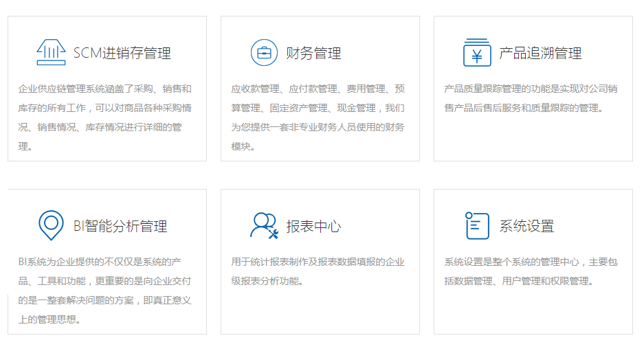The image size is (644, 340).
Task: Click the briefcase icon for 财务管理
Action: click(x=264, y=53)
